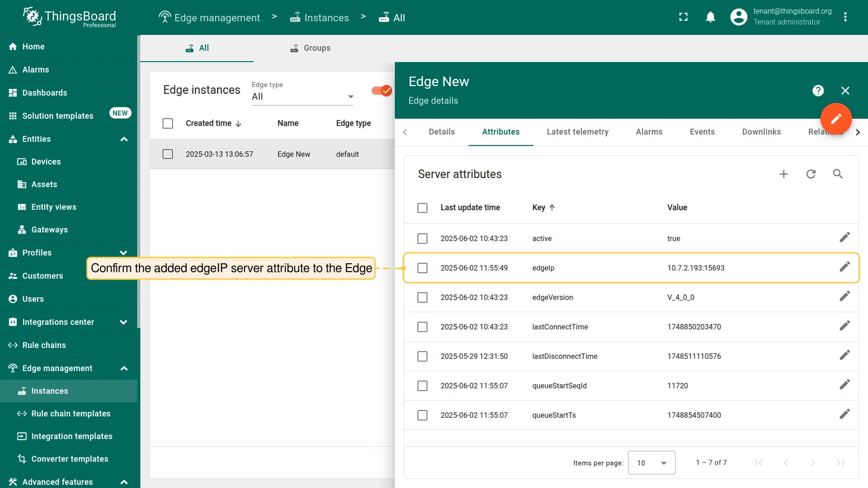Image resolution: width=868 pixels, height=488 pixels.
Task: Click Edge management breadcrumb link
Action: [210, 18]
